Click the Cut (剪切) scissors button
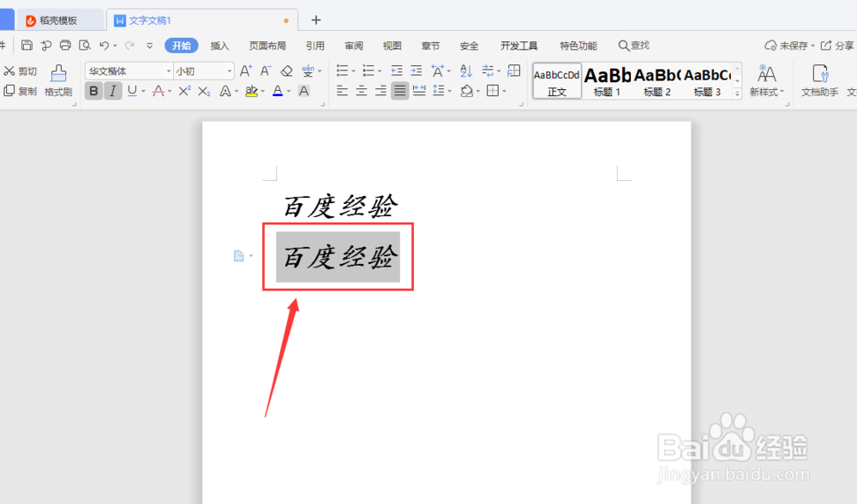 pos(20,71)
